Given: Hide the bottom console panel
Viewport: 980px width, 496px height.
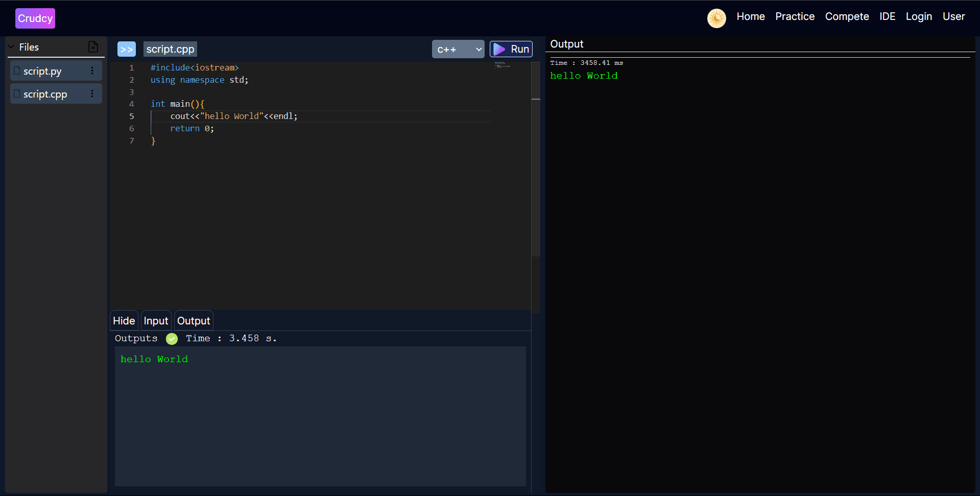Looking at the screenshot, I should [124, 321].
